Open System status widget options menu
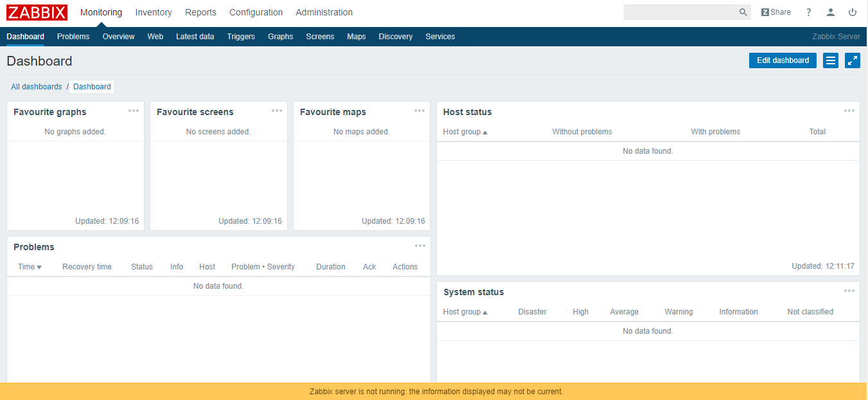 pyautogui.click(x=849, y=291)
